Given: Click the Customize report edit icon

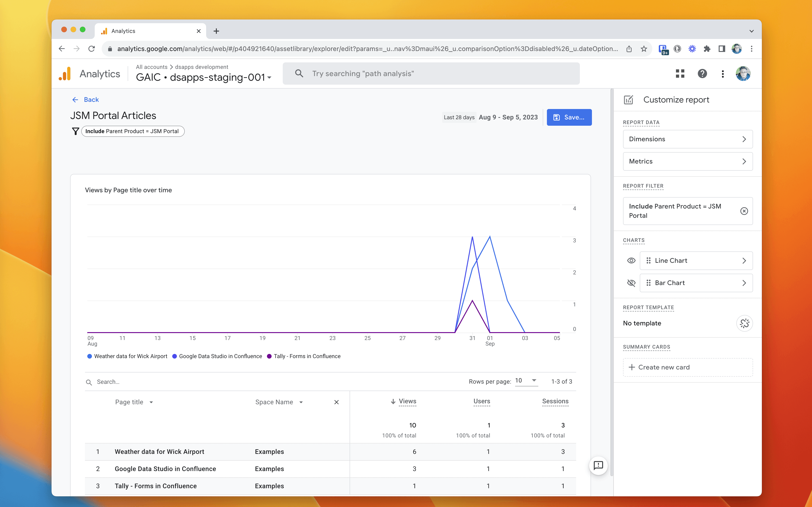Looking at the screenshot, I should click(x=628, y=100).
